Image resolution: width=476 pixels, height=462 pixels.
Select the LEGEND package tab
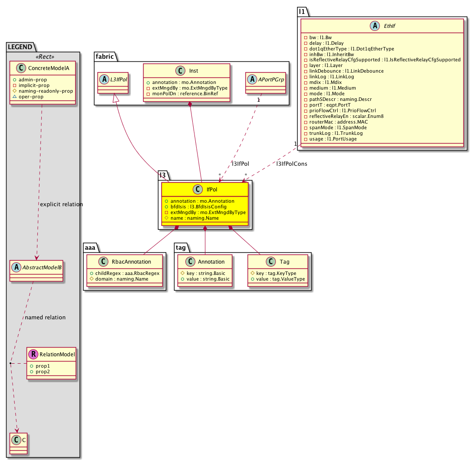(x=20, y=47)
